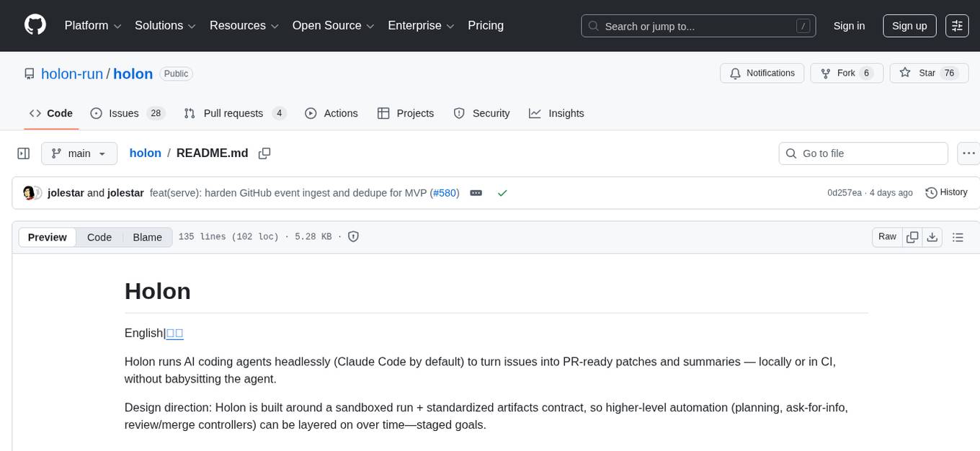Viewport: 980px width, 451px height.
Task: Switch to Blame view toggle
Action: (x=147, y=237)
